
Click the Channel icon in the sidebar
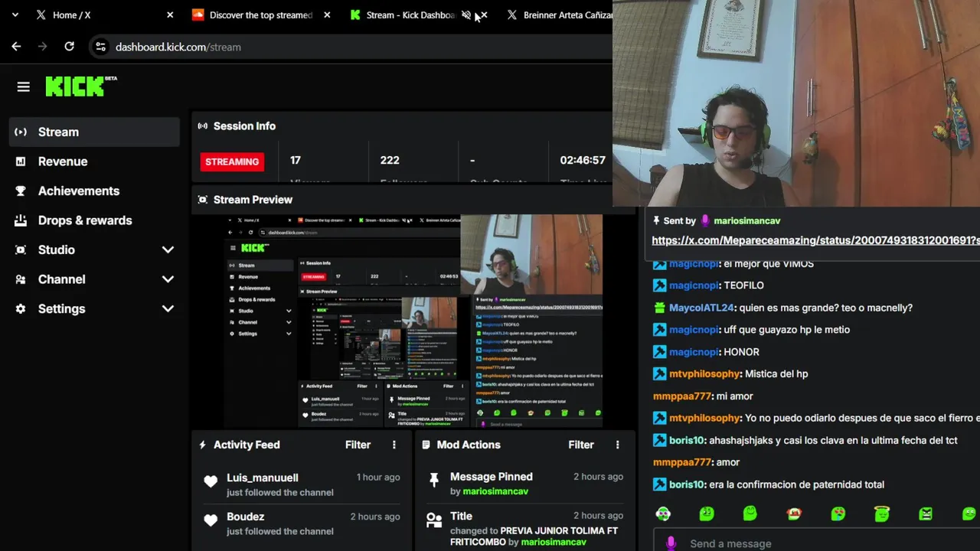coord(21,279)
